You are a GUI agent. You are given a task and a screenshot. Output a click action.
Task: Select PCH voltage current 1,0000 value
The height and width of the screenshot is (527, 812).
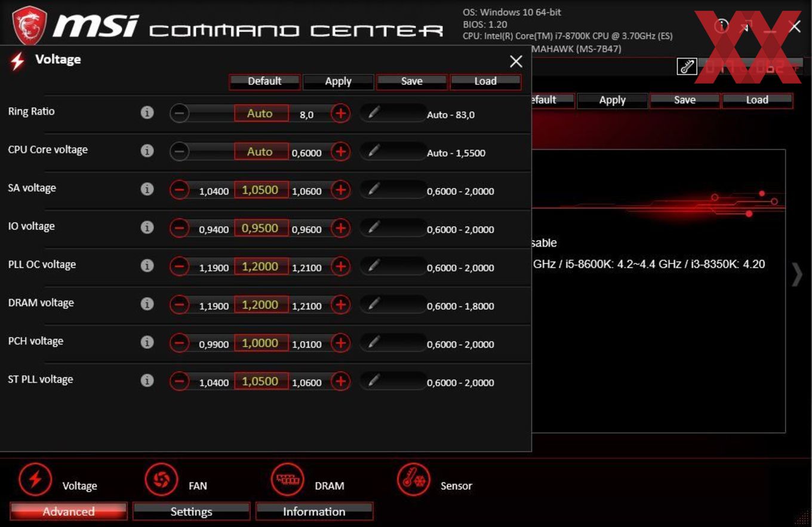tap(261, 343)
